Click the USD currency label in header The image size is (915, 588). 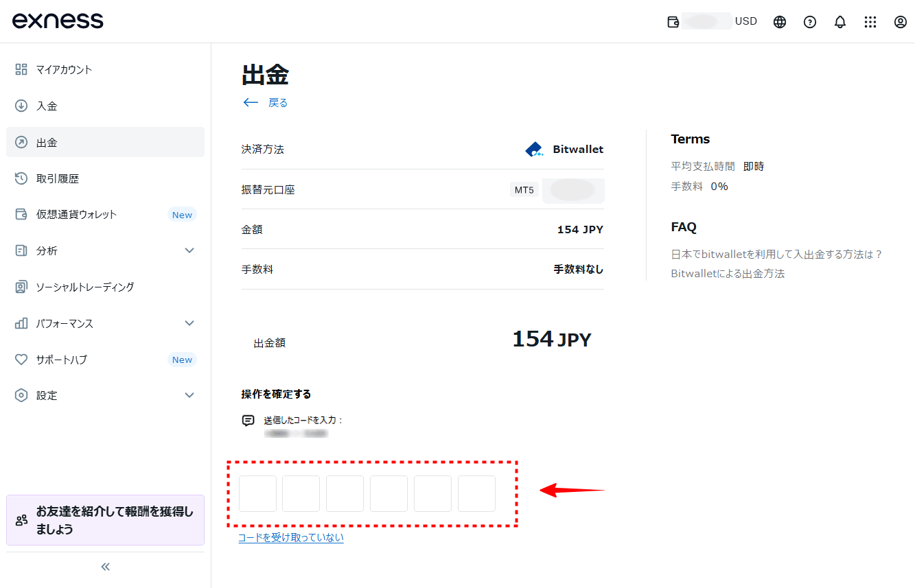(746, 21)
